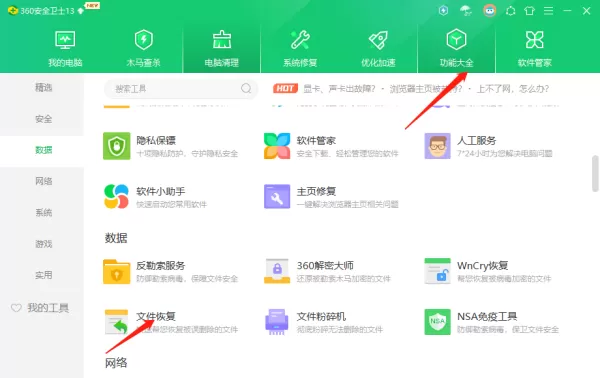Open 人工服务 support avatar icon
The image size is (600, 378).
[x=437, y=146]
